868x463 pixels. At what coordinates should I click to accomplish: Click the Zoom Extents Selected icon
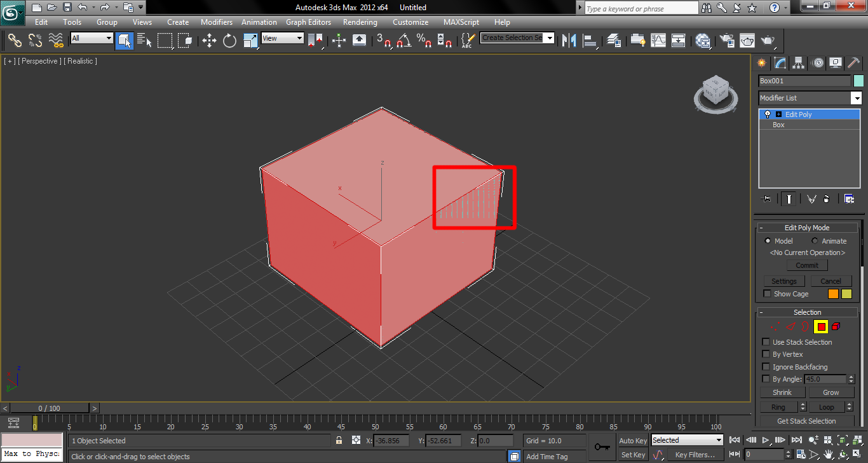(x=843, y=440)
